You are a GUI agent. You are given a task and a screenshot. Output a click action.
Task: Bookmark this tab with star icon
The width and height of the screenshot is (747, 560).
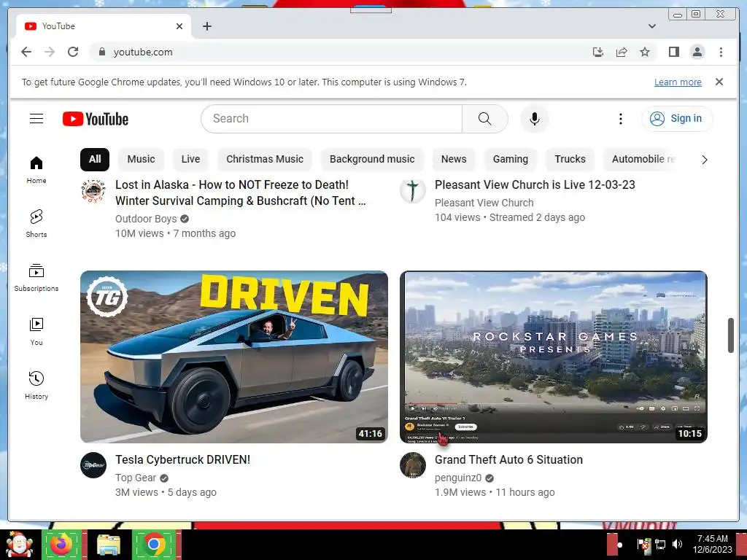[x=645, y=52]
